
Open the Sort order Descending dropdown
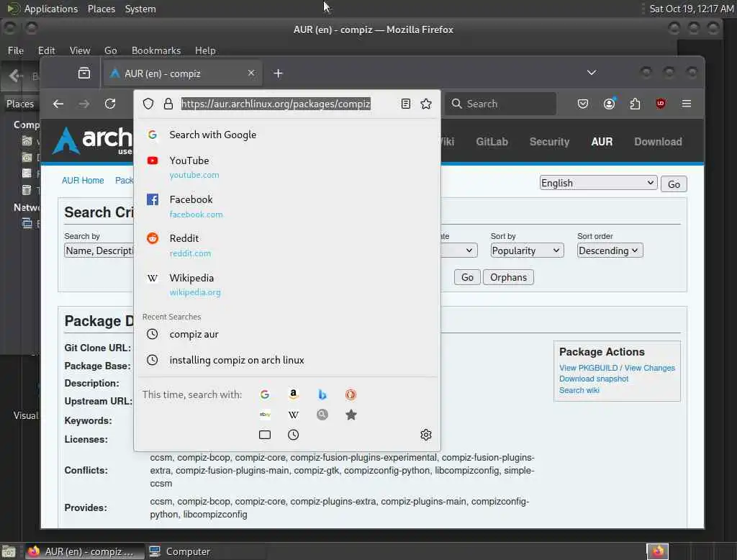click(x=610, y=250)
